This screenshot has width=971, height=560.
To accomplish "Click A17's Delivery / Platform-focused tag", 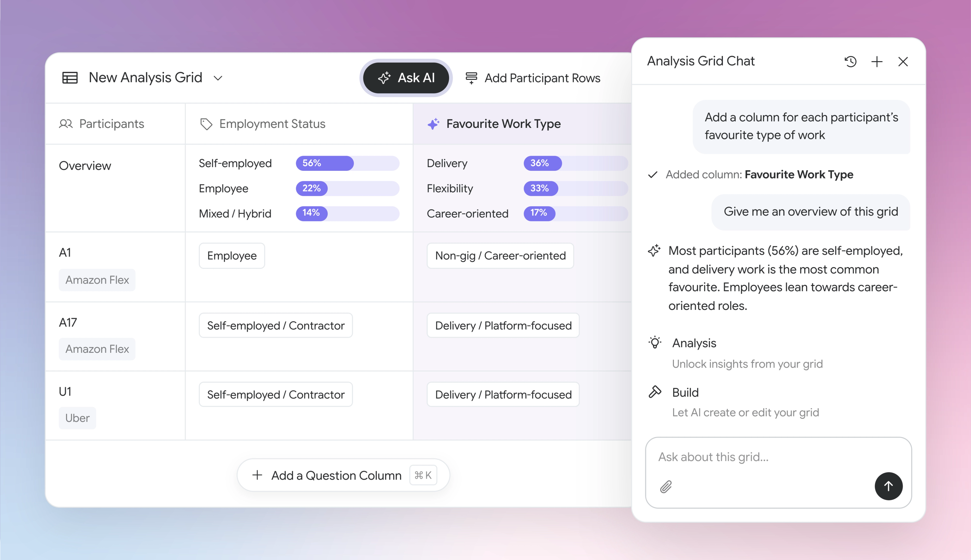I will (503, 325).
